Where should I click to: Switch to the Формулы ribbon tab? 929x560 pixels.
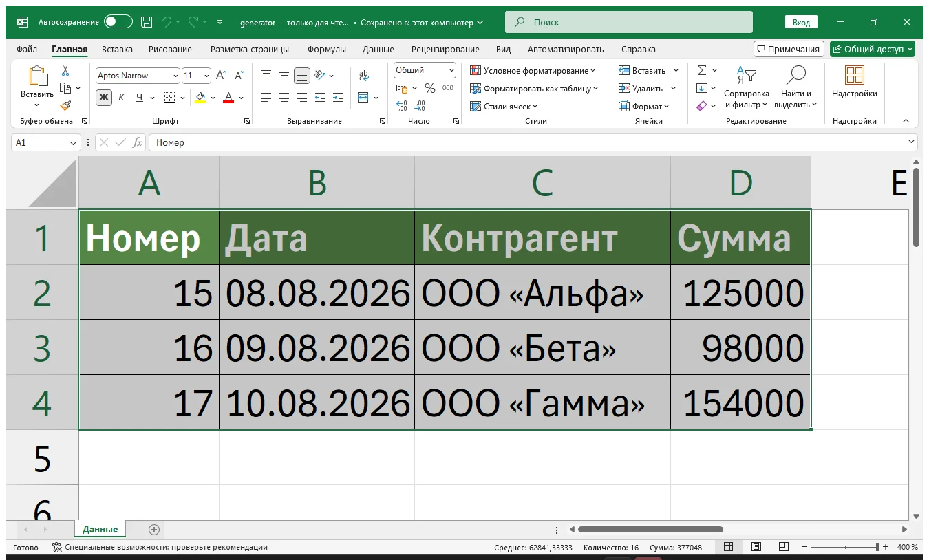(x=327, y=50)
